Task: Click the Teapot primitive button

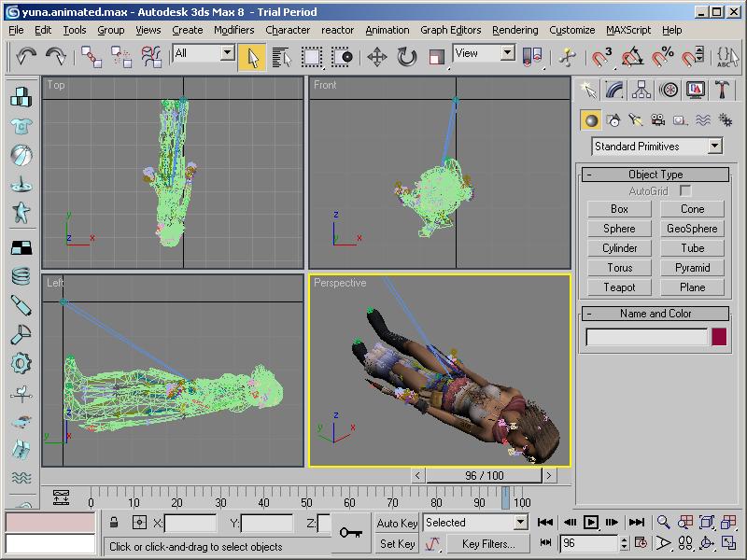Action: click(x=619, y=287)
